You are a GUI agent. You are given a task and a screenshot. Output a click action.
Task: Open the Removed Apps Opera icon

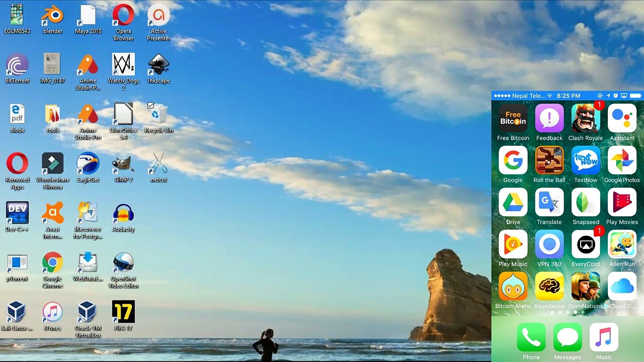pyautogui.click(x=17, y=164)
